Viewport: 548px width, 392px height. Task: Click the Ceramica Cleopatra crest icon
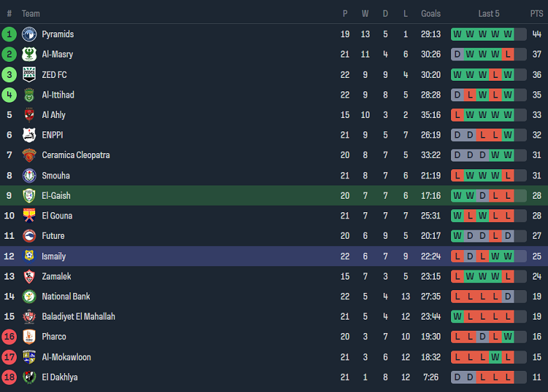point(29,155)
